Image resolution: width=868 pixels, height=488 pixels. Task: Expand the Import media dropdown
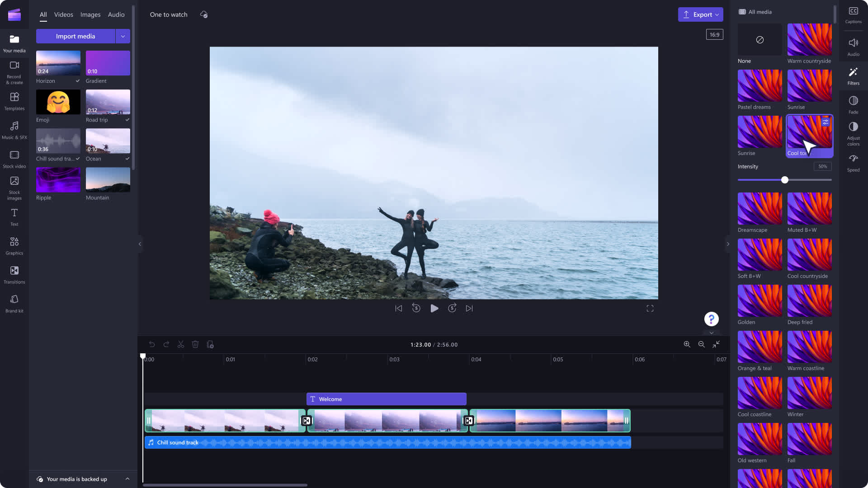123,36
